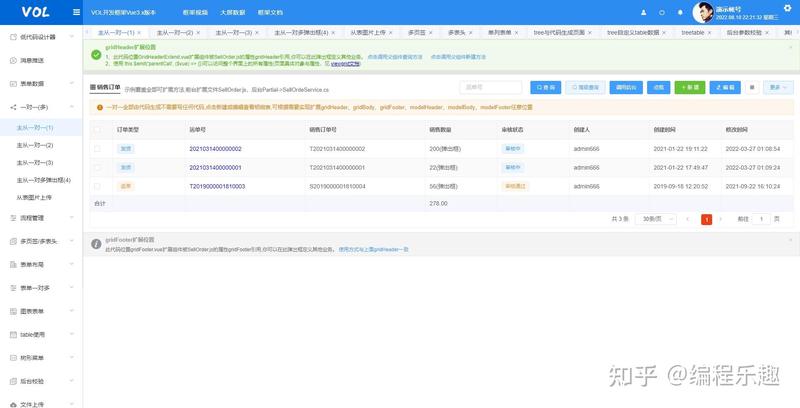Close the 多页签 tab
Image resolution: width=800 pixels, height=408 pixels.
(x=431, y=33)
